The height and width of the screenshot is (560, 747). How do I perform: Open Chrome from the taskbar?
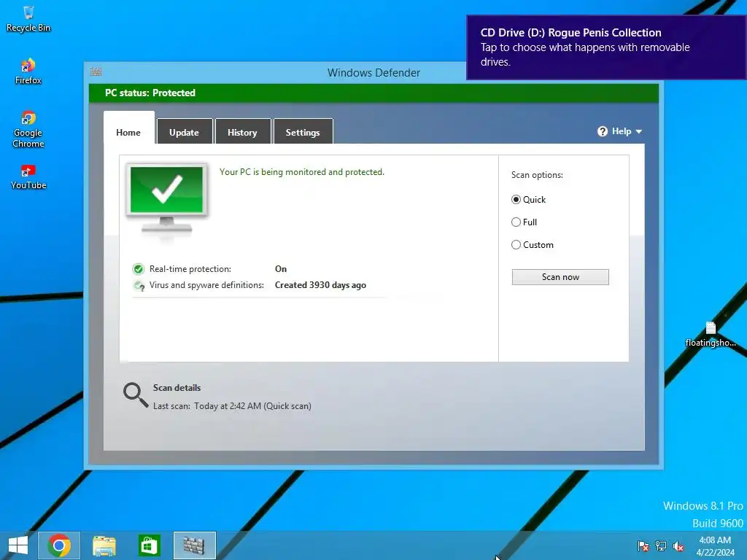59,545
